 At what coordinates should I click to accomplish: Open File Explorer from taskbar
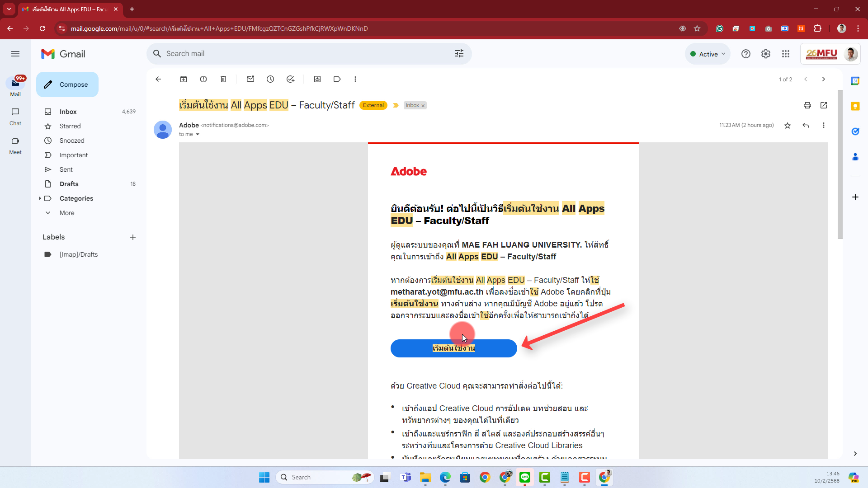point(425,477)
